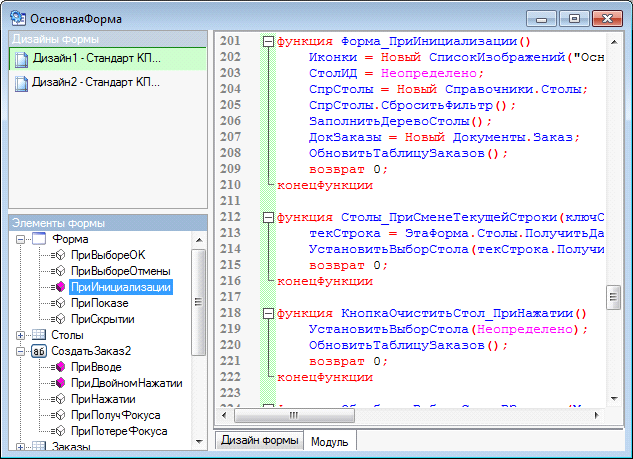
Task: Select ПриНажатии in the elements tree
Action: (103, 399)
